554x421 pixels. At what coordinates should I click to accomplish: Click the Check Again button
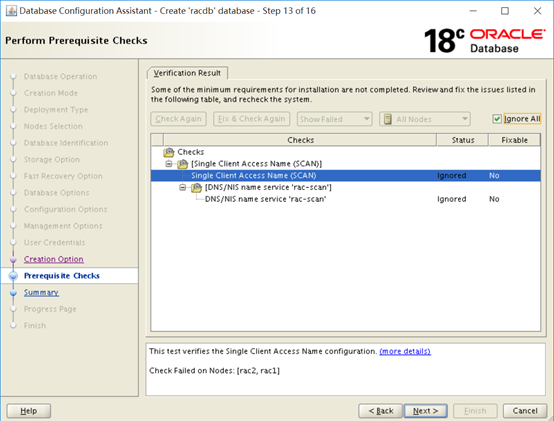pos(178,119)
